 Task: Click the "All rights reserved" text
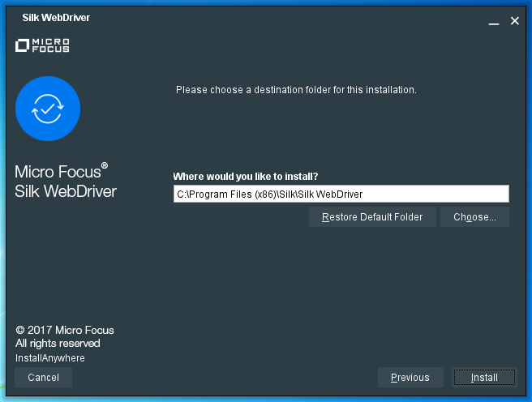(x=58, y=344)
